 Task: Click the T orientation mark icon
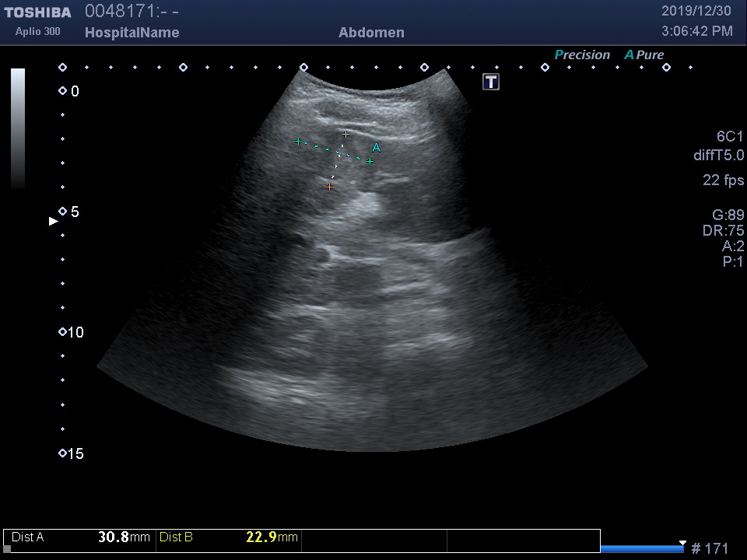(491, 82)
